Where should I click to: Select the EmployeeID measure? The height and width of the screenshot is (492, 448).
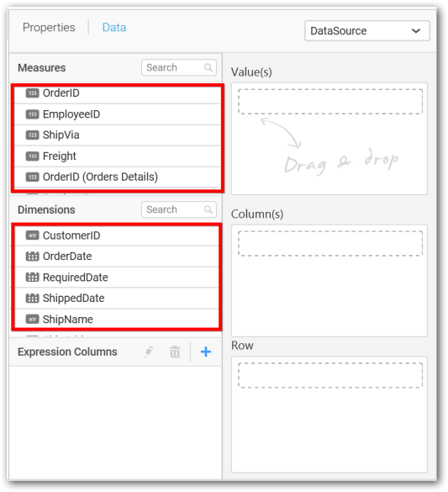point(118,114)
